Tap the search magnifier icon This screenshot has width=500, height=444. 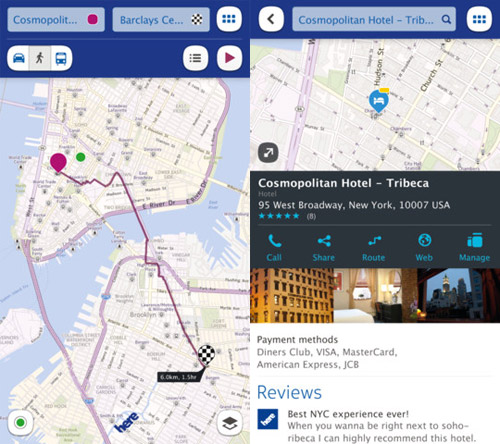446,19
